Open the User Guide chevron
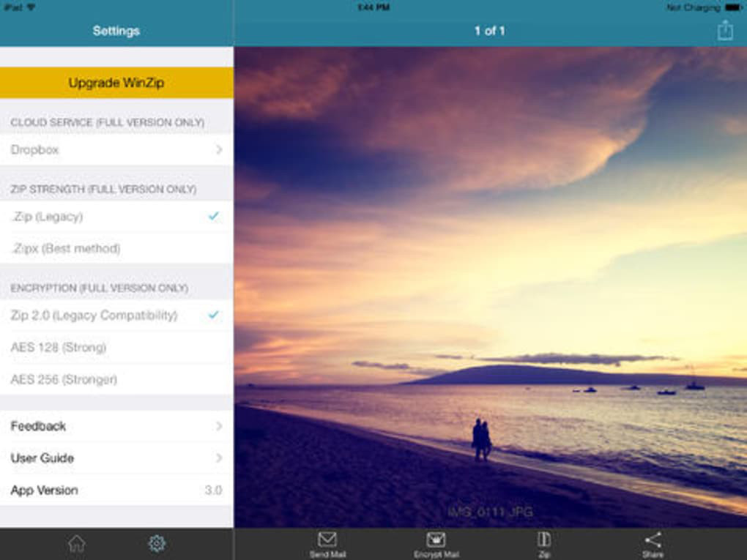 point(219,458)
